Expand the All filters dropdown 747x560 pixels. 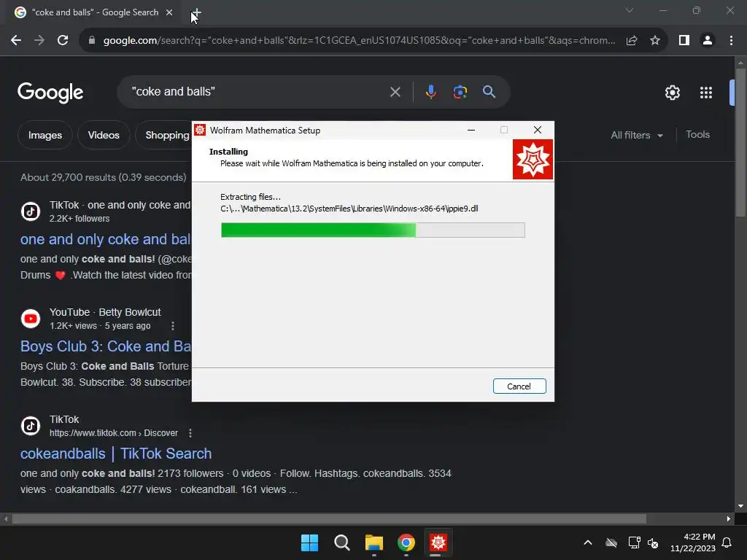(x=636, y=135)
